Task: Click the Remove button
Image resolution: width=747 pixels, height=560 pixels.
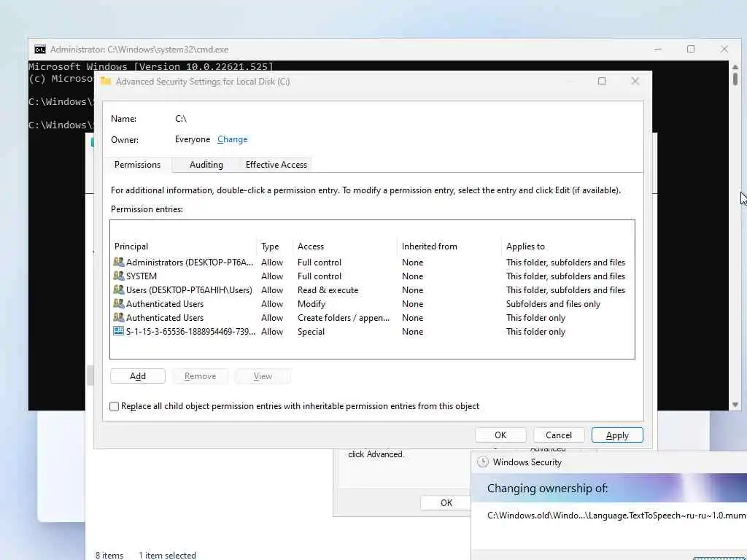Action: point(200,376)
